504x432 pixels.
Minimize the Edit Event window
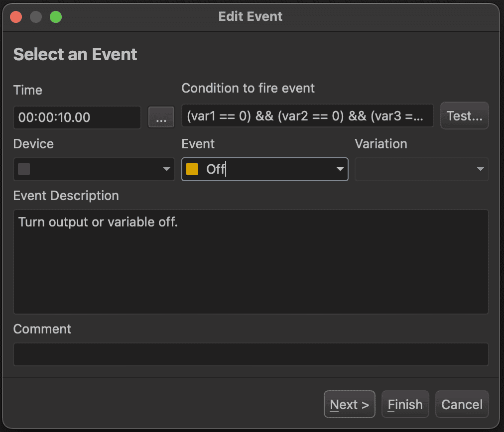(x=36, y=17)
